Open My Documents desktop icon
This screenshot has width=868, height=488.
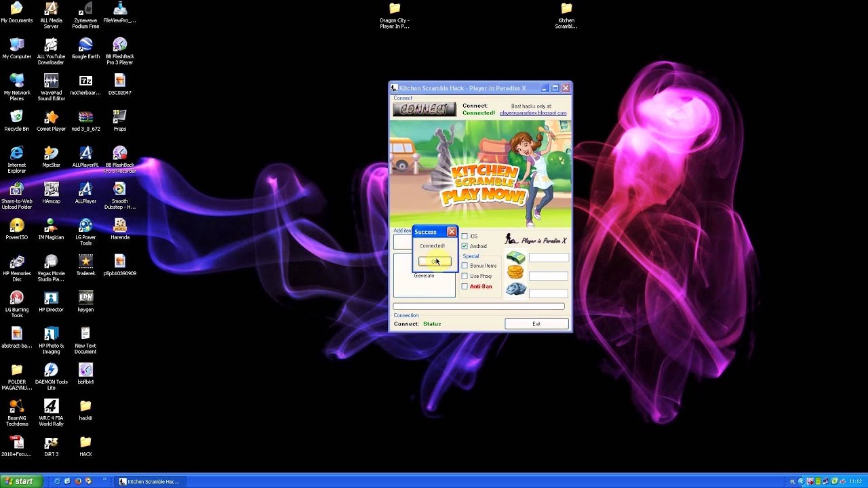[x=16, y=14]
